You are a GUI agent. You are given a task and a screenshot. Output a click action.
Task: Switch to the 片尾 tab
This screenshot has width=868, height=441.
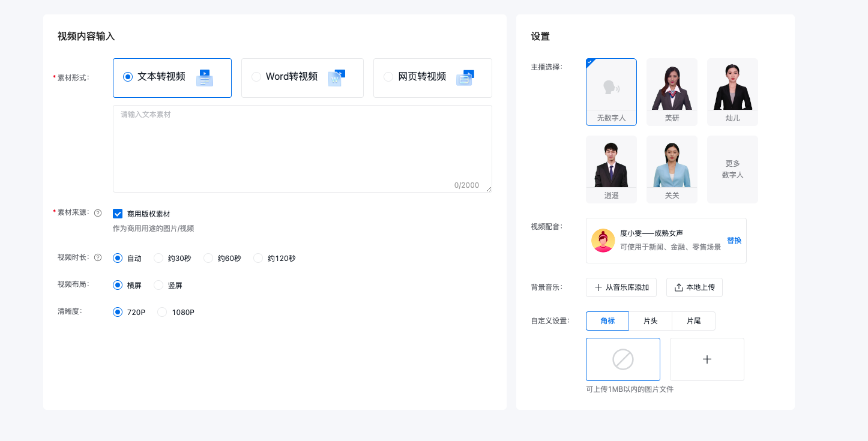coord(694,321)
